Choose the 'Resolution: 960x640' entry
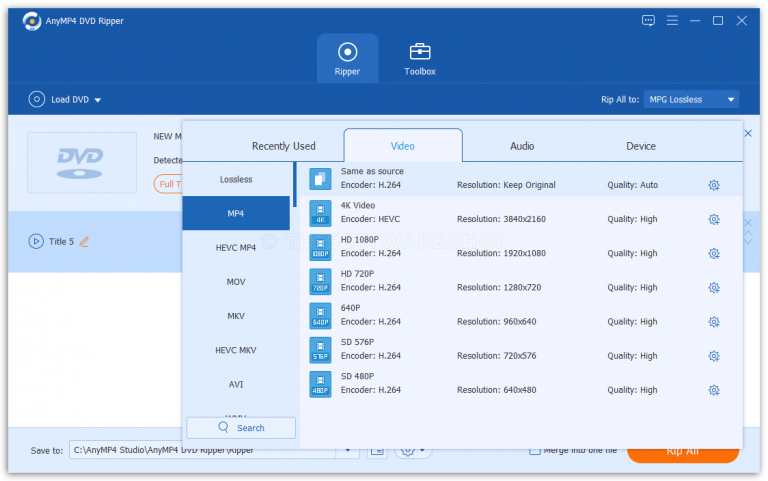The width and height of the screenshot is (768, 481). [496, 322]
